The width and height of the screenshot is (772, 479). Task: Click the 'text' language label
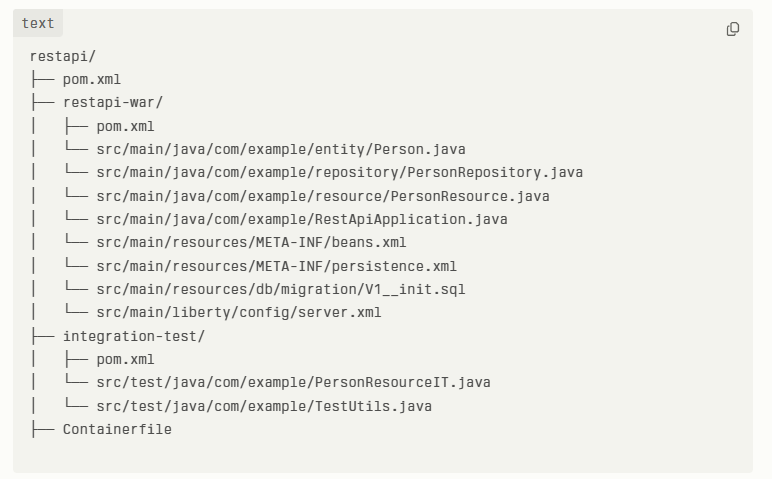pos(38,23)
